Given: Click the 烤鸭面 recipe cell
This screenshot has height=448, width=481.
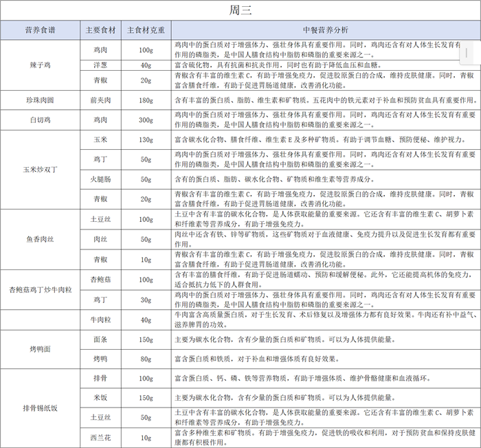Looking at the screenshot, I should [x=40, y=349].
